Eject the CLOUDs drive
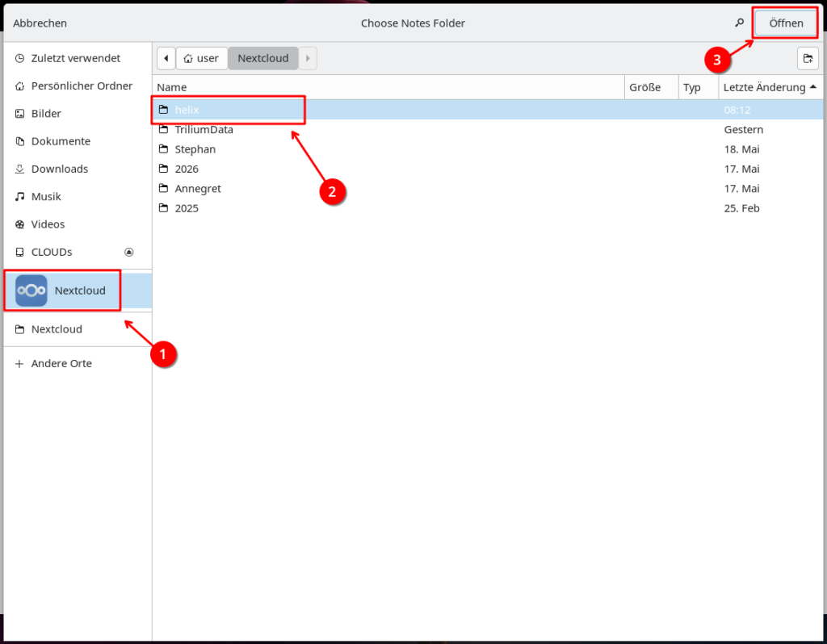Viewport: 827px width, 644px height. pyautogui.click(x=128, y=252)
